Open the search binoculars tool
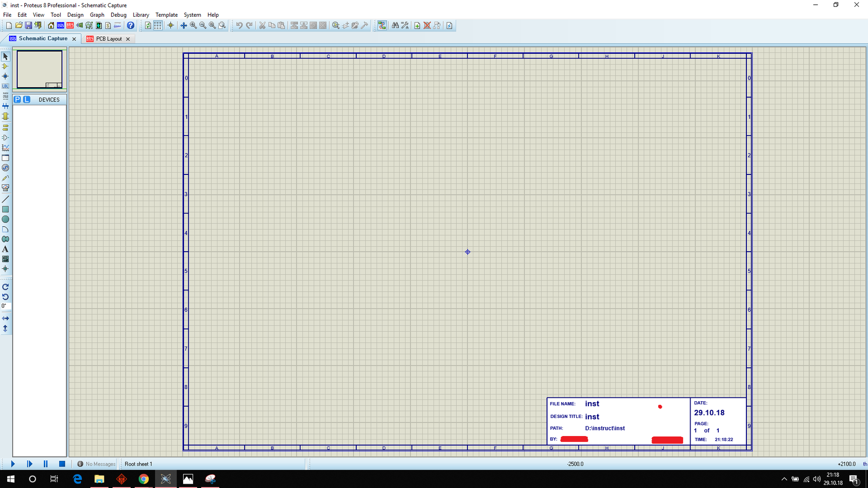Viewport: 868px width, 488px height. pyautogui.click(x=395, y=25)
